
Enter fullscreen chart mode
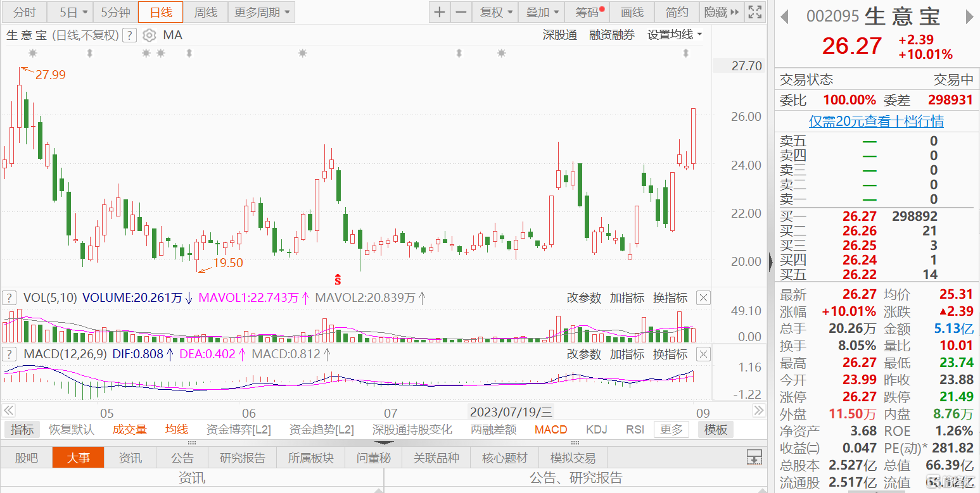pyautogui.click(x=755, y=12)
